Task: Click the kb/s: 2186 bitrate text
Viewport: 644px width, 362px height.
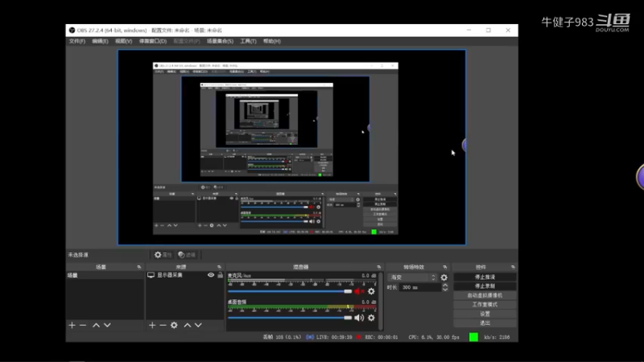Action: [497, 337]
